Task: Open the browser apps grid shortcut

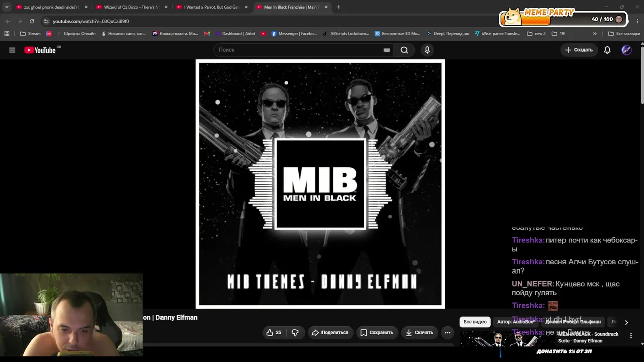Action: (x=7, y=34)
